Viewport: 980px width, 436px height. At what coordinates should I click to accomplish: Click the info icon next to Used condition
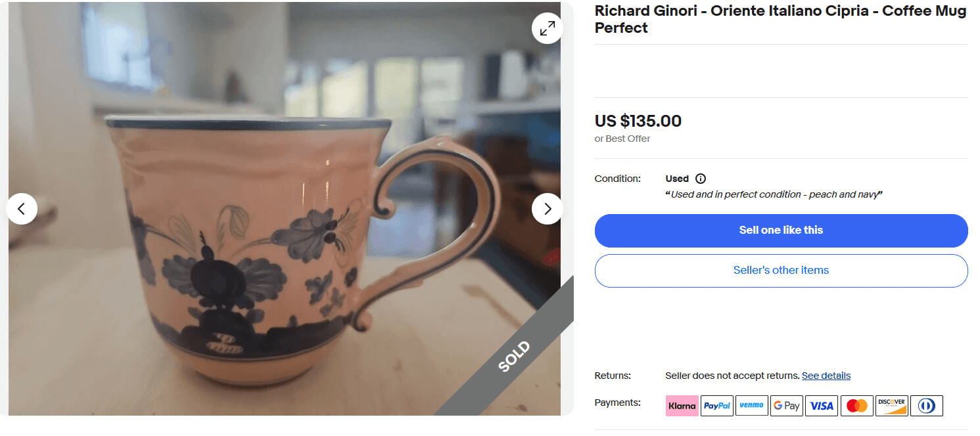pyautogui.click(x=701, y=178)
